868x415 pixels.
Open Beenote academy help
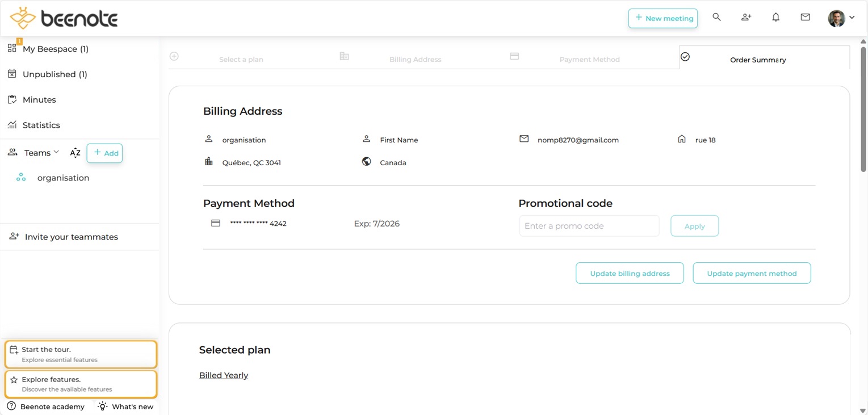(45, 406)
